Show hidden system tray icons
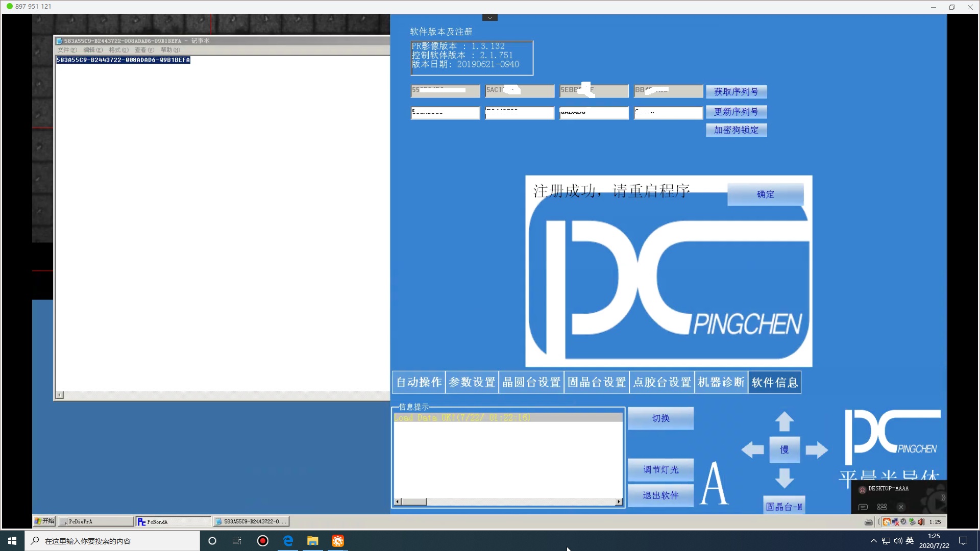 coord(873,541)
